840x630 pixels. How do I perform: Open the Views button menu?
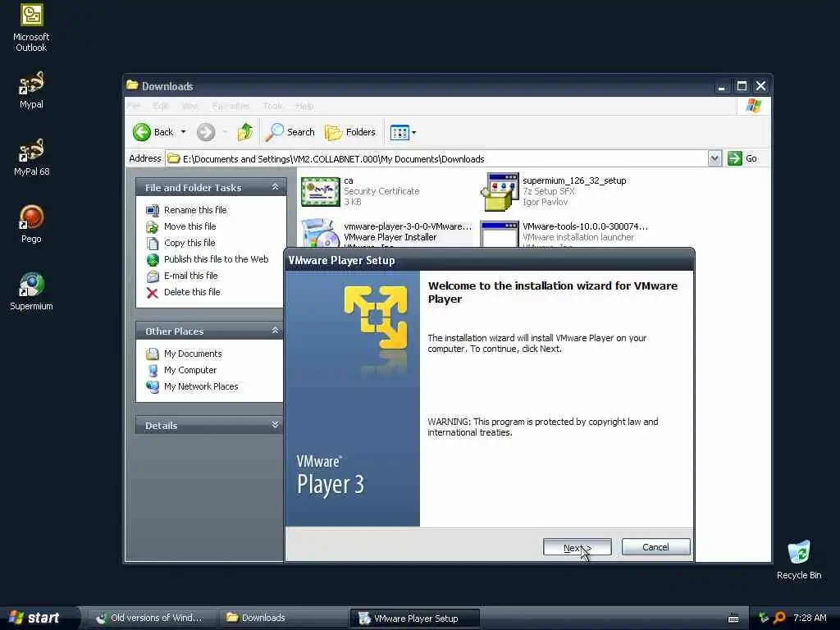[403, 132]
